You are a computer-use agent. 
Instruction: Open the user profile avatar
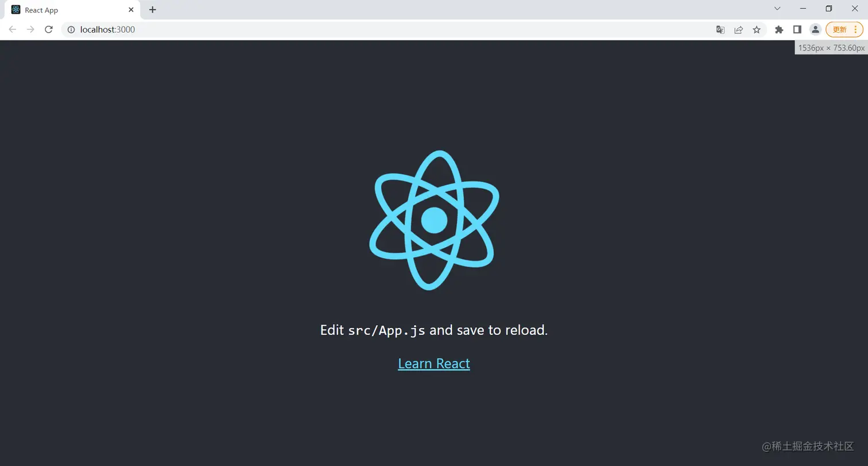(815, 29)
